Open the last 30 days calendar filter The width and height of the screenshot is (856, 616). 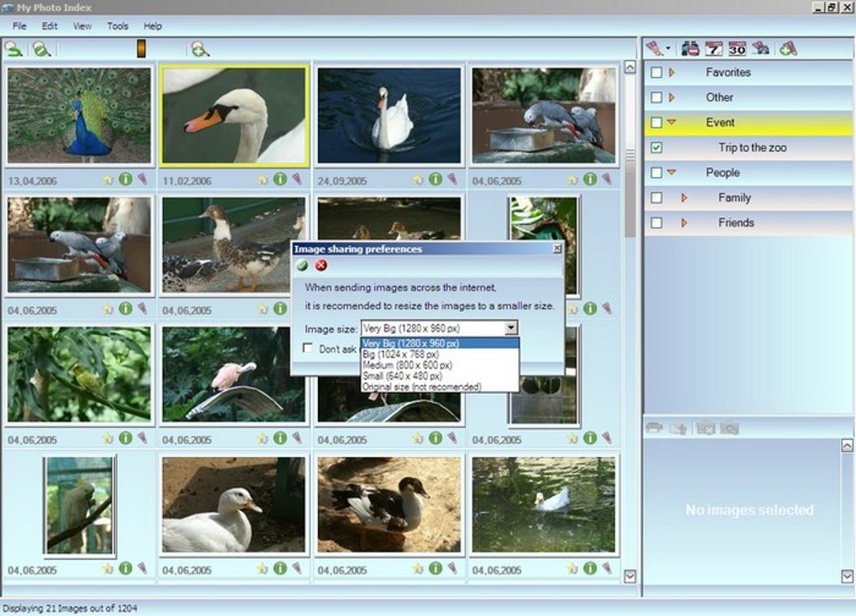pyautogui.click(x=737, y=48)
